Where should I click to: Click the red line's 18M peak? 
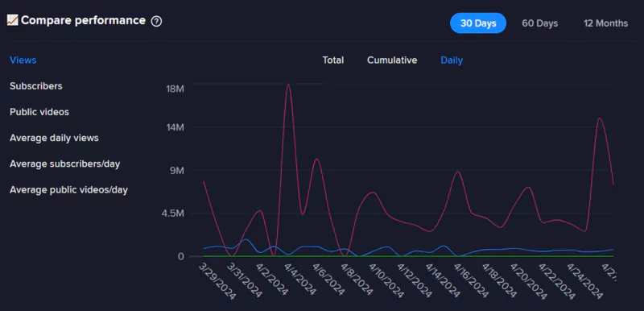(x=288, y=85)
